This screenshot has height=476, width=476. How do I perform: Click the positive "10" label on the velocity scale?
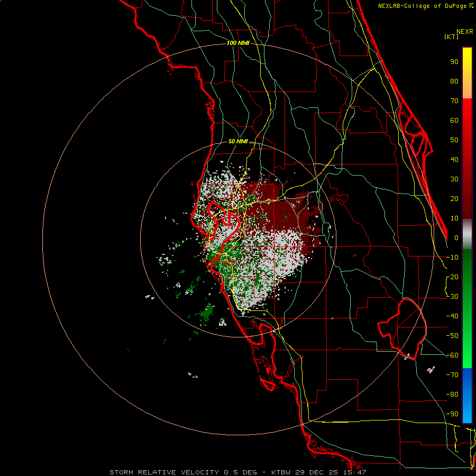(x=454, y=218)
